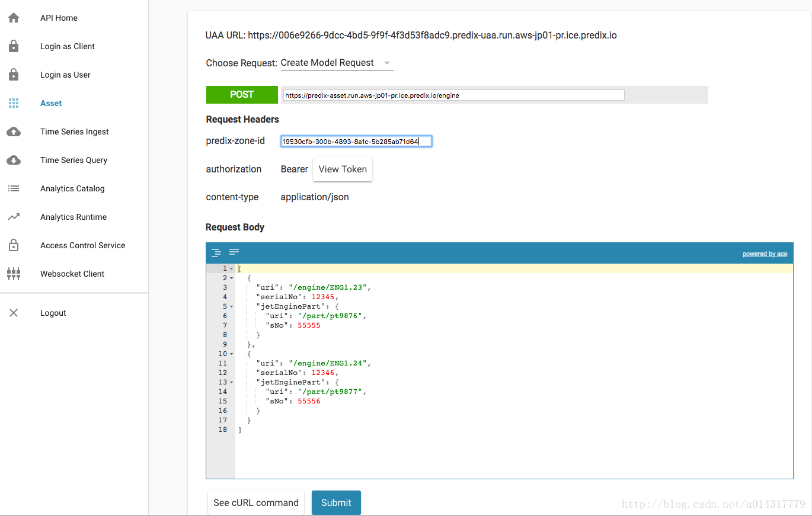Collapse jetEnginePart fold arrow on line 5
The width and height of the screenshot is (812, 516).
click(x=231, y=306)
